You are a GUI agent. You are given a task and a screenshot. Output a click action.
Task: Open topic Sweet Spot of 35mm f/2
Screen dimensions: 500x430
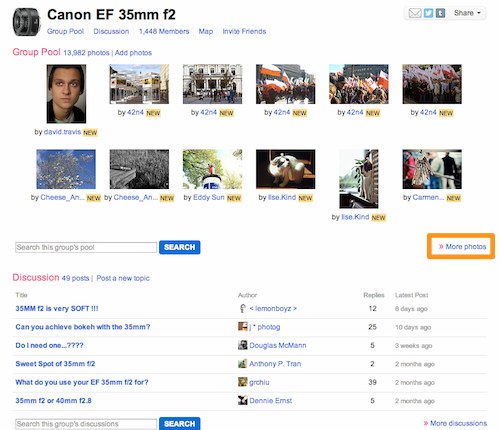tap(55, 363)
